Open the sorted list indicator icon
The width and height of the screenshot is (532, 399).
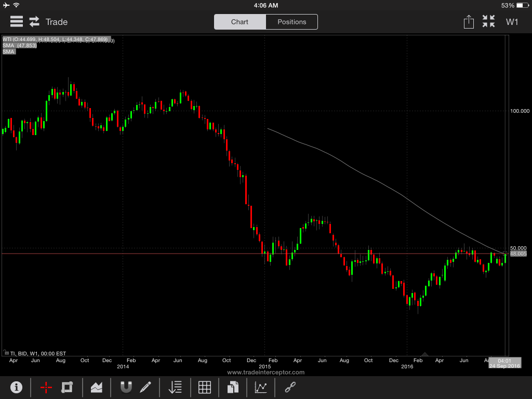click(175, 387)
